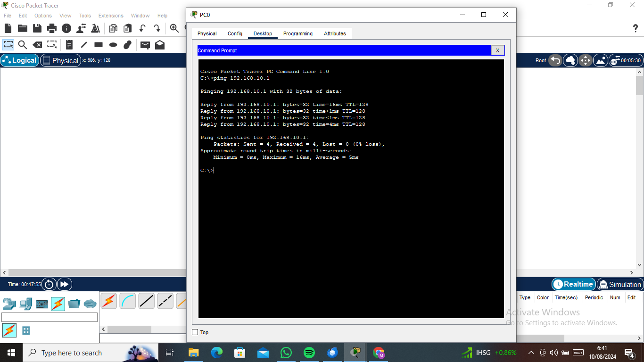This screenshot has height=362, width=644.
Task: Open the Options menu
Action: click(x=43, y=16)
